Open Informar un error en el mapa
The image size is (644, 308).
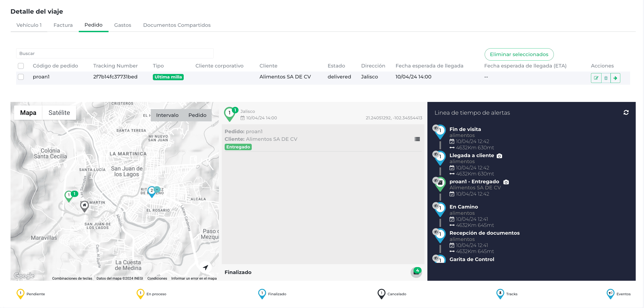194,278
